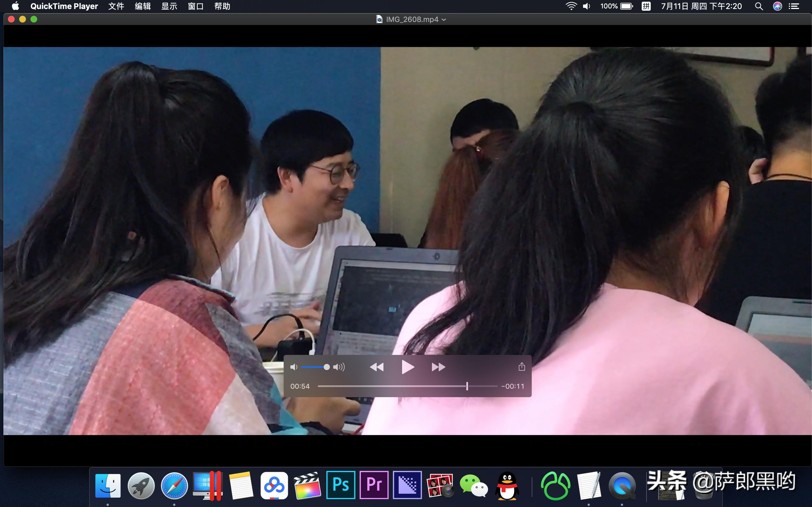Image resolution: width=812 pixels, height=507 pixels.
Task: Launch Photoshop from the Dock
Action: [341, 485]
